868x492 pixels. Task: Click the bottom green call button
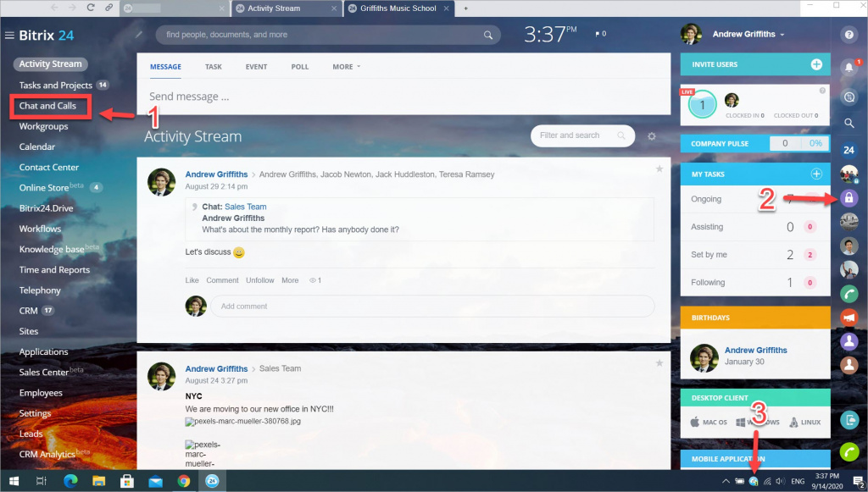point(849,451)
